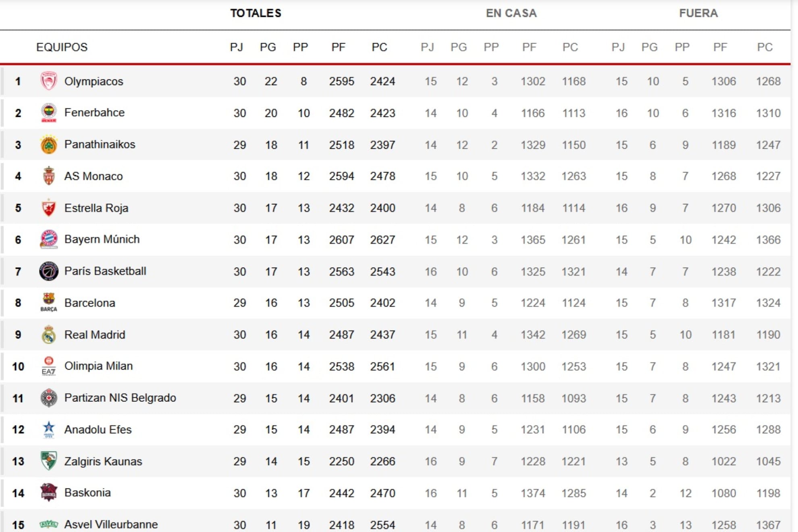Open the Zalgiris Kaunas team link
The height and width of the screenshot is (532, 798).
(103, 461)
